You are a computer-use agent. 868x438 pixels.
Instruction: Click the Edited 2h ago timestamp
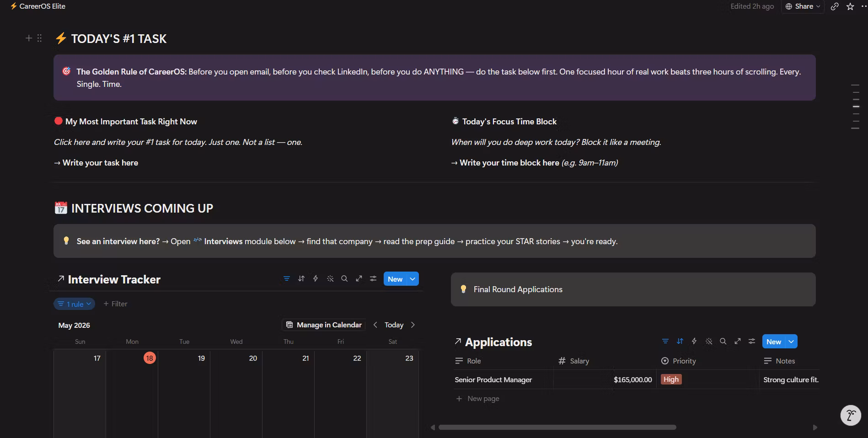[752, 6]
